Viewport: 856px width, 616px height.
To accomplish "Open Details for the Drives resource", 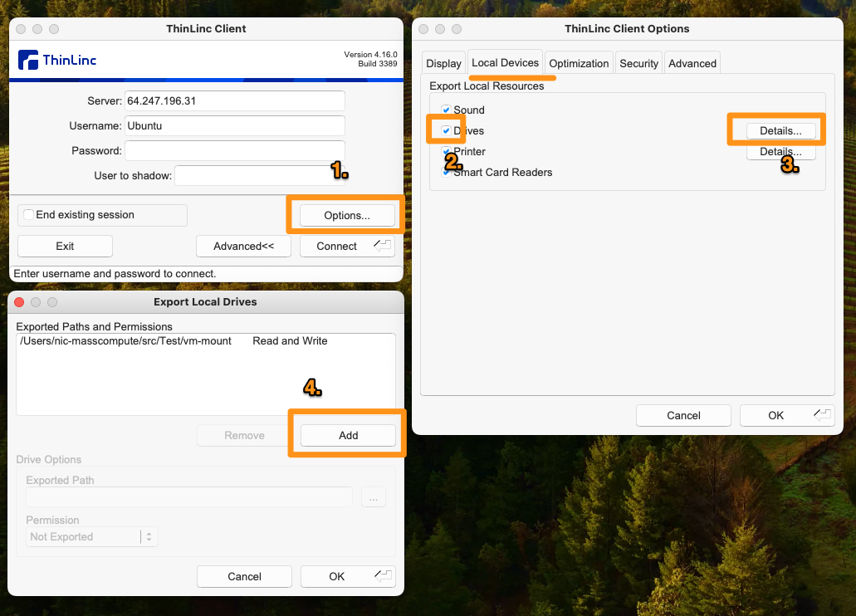I will (780, 131).
